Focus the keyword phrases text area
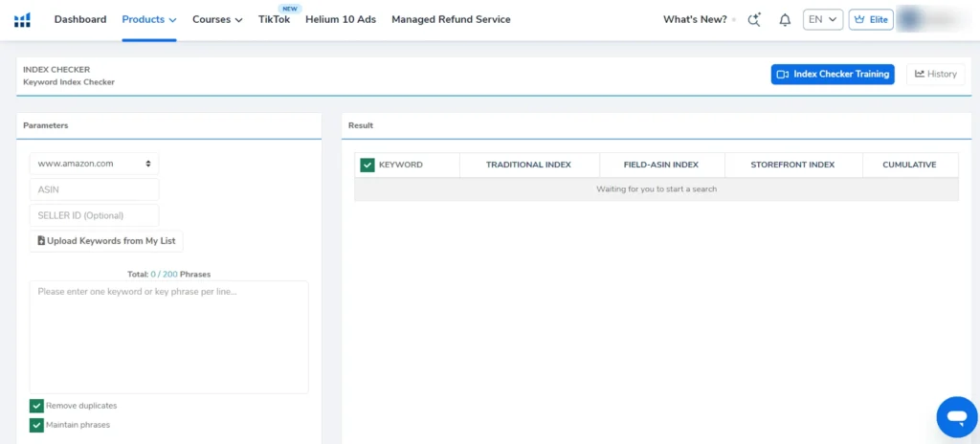Image resolution: width=980 pixels, height=444 pixels. point(168,337)
